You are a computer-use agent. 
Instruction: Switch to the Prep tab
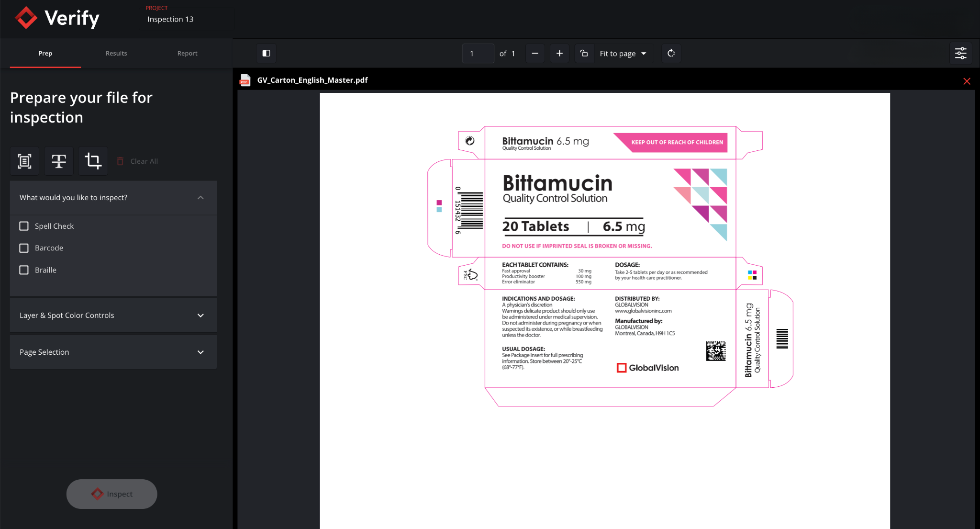tap(45, 53)
